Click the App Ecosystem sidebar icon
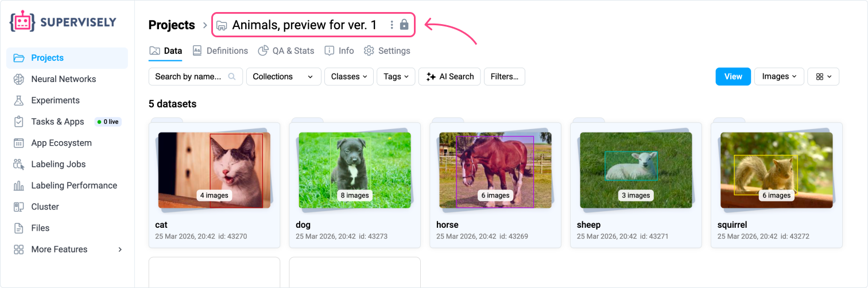Viewport: 868px width, 288px height. coord(19,143)
